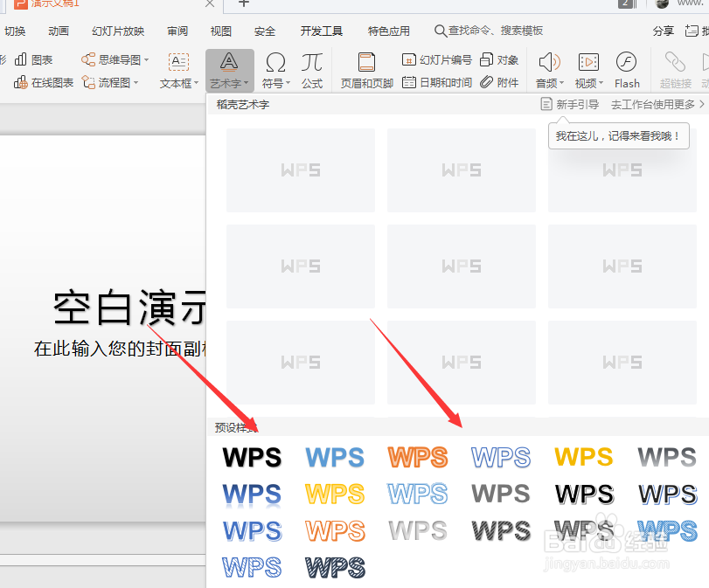Expand the 流程图 dropdown arrow
The height and width of the screenshot is (588, 709).
pyautogui.click(x=136, y=83)
